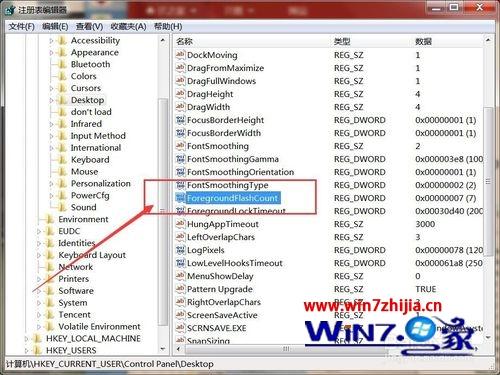Screen dimensions: 500x375
Task: Click the DragFromMaximize string value icon
Action: click(180, 68)
